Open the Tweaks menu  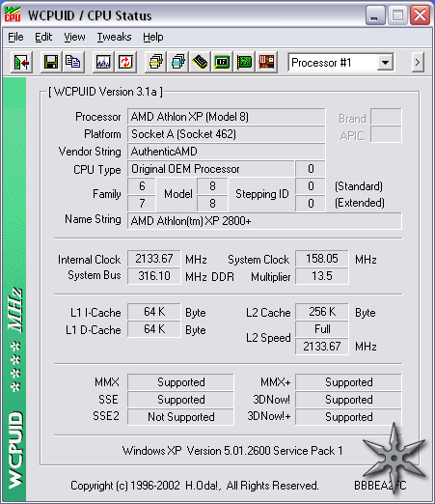(114, 37)
